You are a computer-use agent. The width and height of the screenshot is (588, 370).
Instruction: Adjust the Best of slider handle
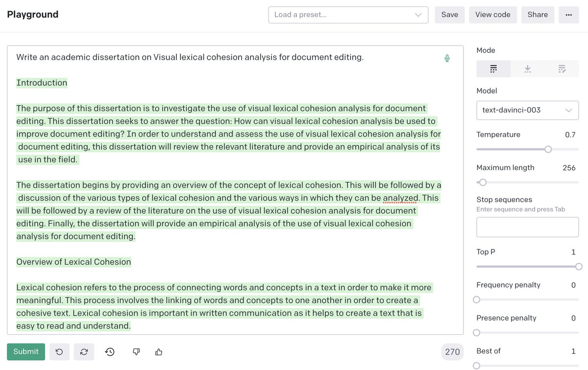click(476, 366)
